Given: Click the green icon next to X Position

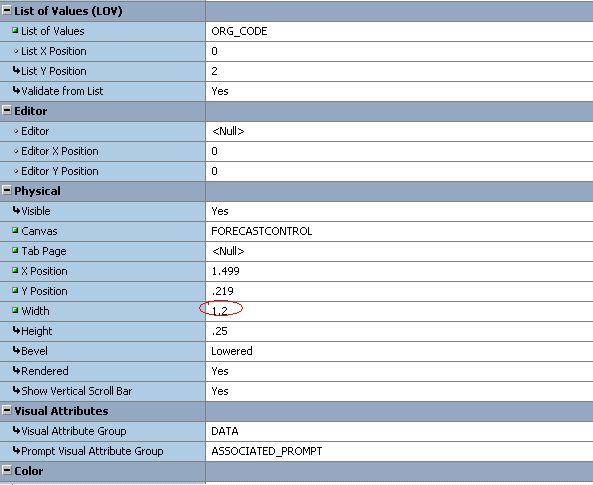Looking at the screenshot, I should tap(15, 270).
